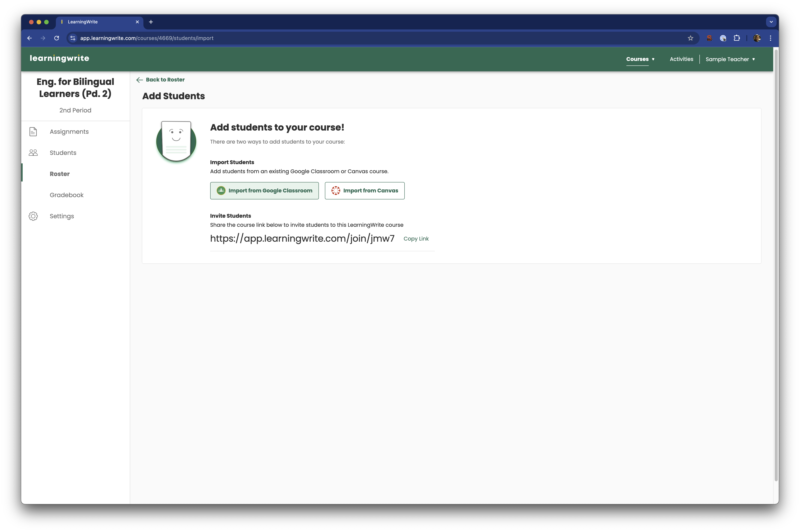The width and height of the screenshot is (800, 532).
Task: Bookmark this page with the star icon
Action: 690,38
